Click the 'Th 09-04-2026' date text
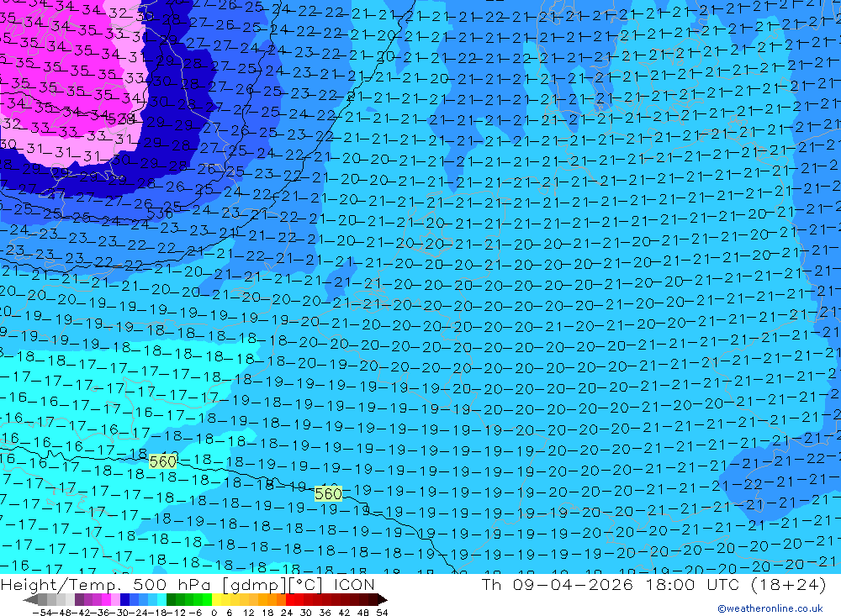 [558, 584]
